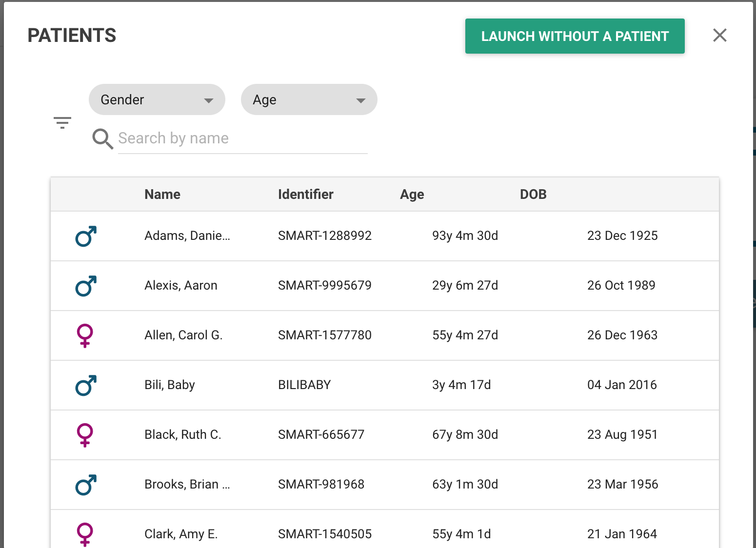756x548 pixels.
Task: Click the DOB column header
Action: (x=533, y=195)
